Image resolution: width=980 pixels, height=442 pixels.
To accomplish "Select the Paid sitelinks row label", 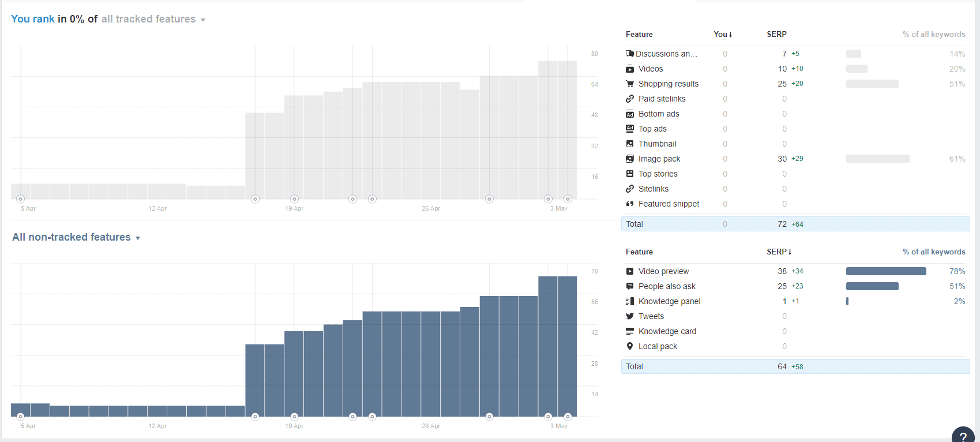I will click(662, 99).
